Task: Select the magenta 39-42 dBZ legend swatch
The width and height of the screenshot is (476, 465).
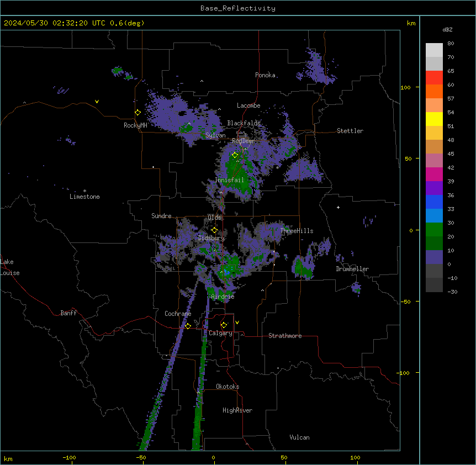Action: [434, 175]
